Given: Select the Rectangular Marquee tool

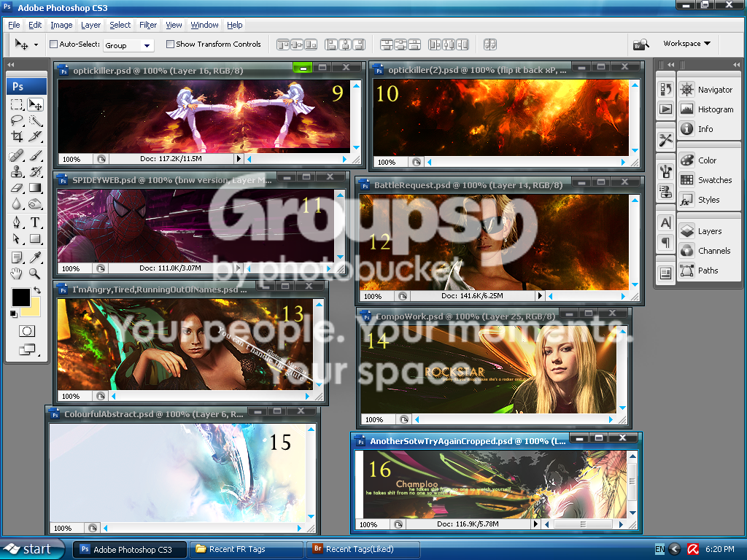Looking at the screenshot, I should tap(17, 104).
